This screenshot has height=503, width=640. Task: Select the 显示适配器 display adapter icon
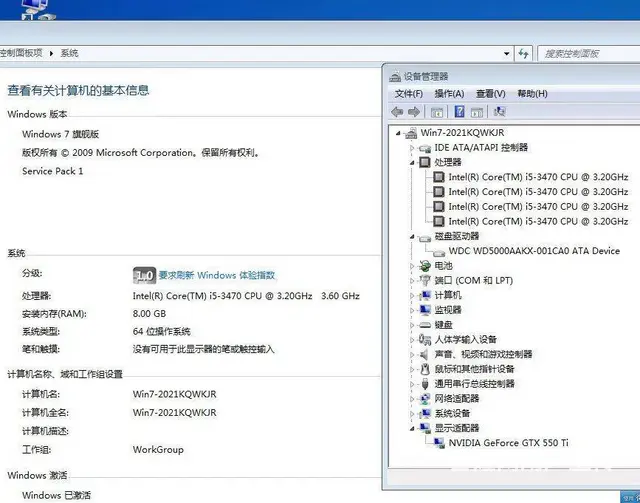[x=425, y=428]
